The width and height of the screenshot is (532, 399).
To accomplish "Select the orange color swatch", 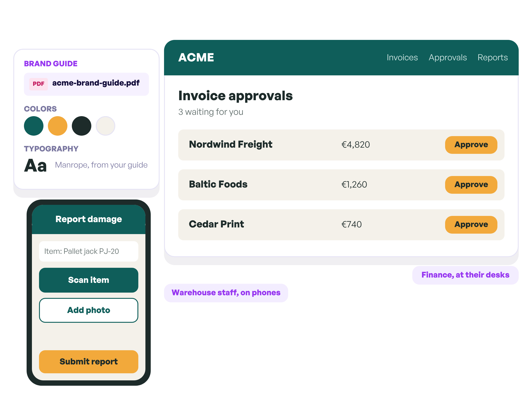I will [x=57, y=126].
